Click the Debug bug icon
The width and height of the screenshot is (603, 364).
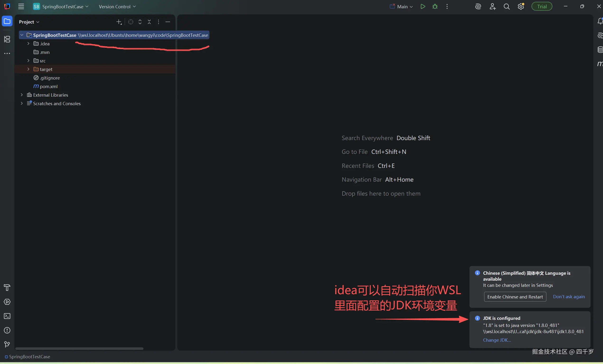click(435, 7)
